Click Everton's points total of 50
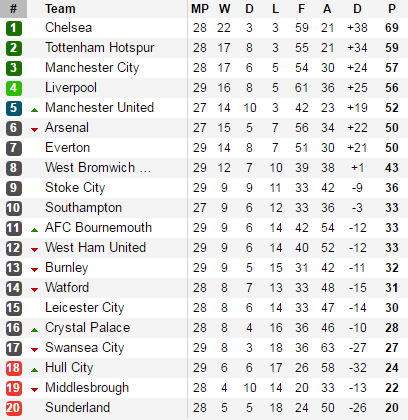408x420 pixels. point(392,148)
